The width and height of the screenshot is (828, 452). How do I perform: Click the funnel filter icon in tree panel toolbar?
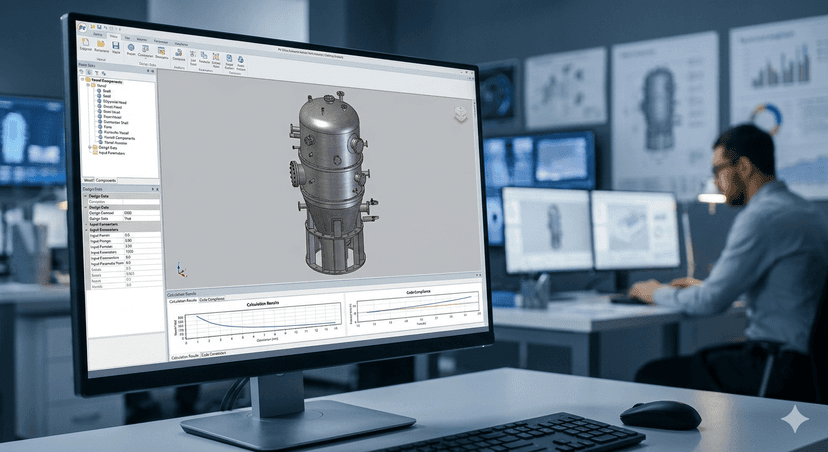click(97, 73)
